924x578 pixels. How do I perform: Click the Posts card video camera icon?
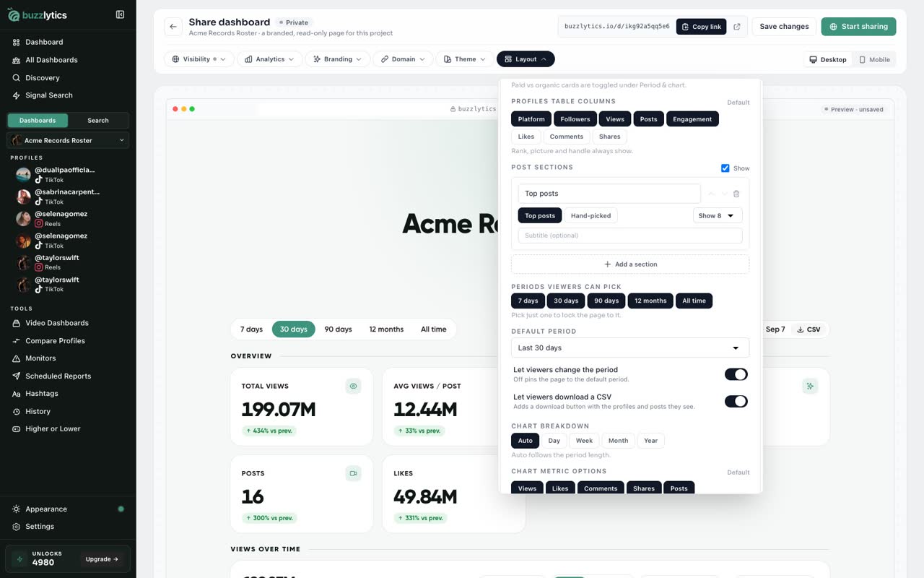pos(353,474)
